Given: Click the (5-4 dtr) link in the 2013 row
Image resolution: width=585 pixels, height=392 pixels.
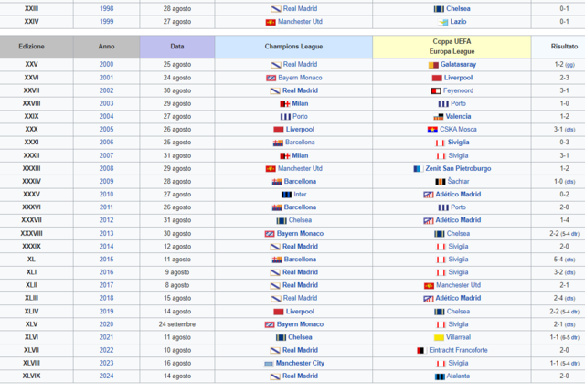Looking at the screenshot, I should coord(569,234).
